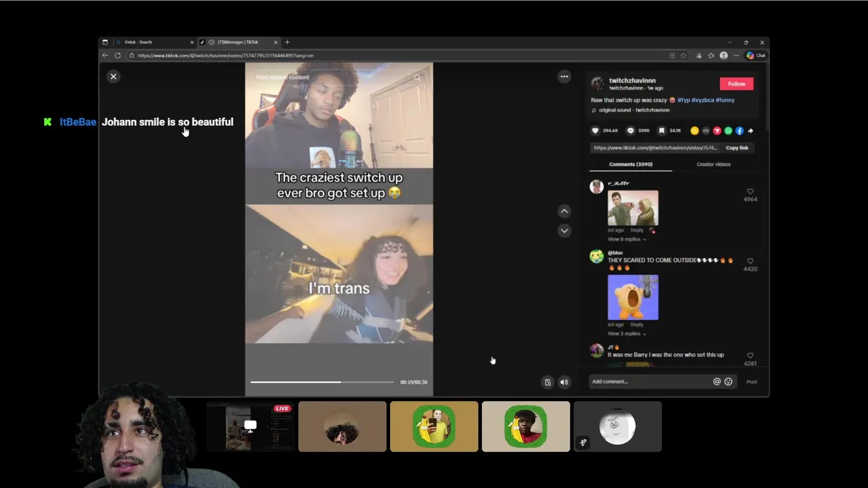Go to the next video arrow
This screenshot has height=488, width=868.
[x=564, y=230]
